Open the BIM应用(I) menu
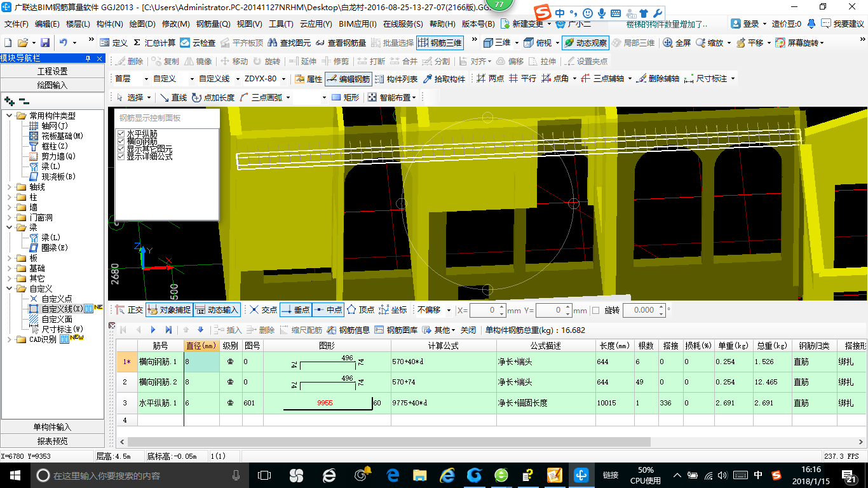The image size is (868, 488). 358,24
